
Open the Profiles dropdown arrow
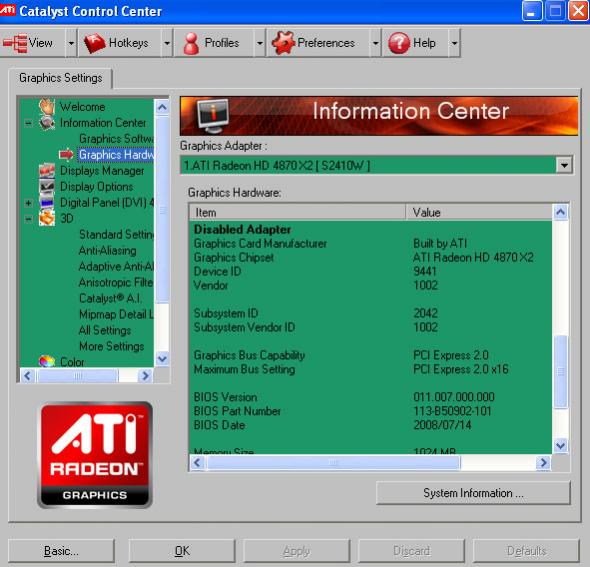pos(259,43)
